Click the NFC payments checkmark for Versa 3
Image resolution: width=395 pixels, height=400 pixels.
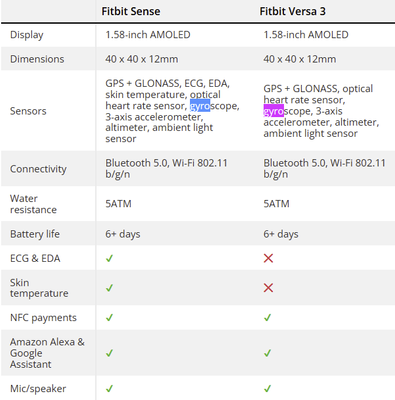pyautogui.click(x=267, y=318)
